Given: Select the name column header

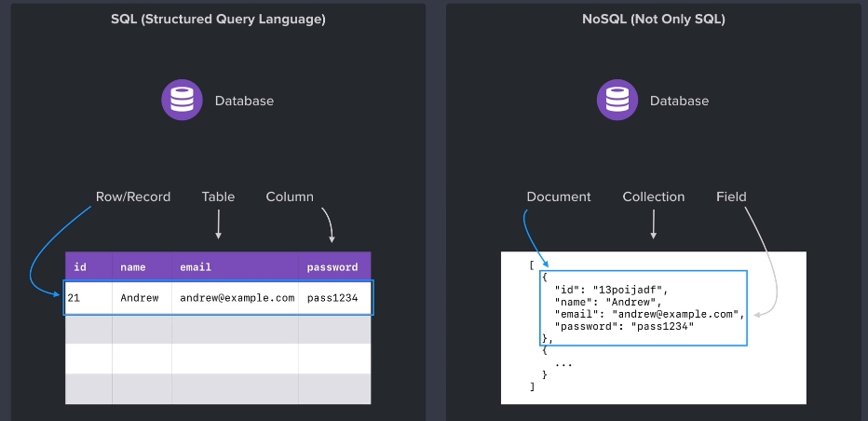Looking at the screenshot, I should pos(133,267).
